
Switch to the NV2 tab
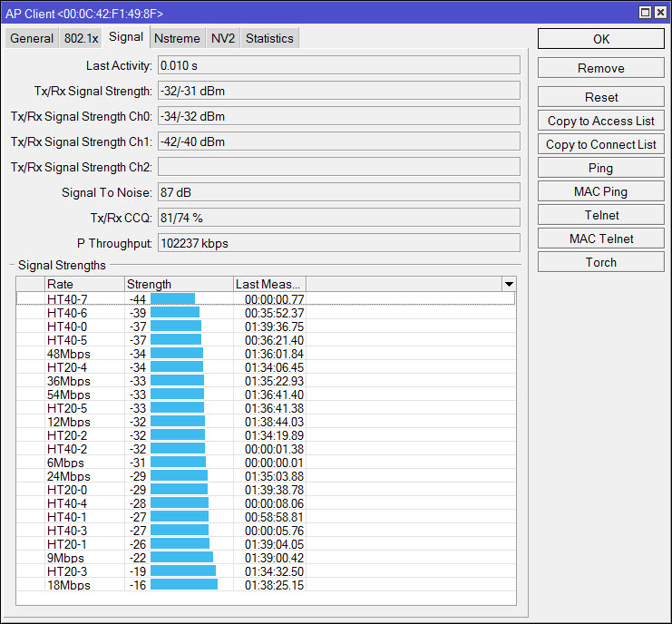(223, 38)
